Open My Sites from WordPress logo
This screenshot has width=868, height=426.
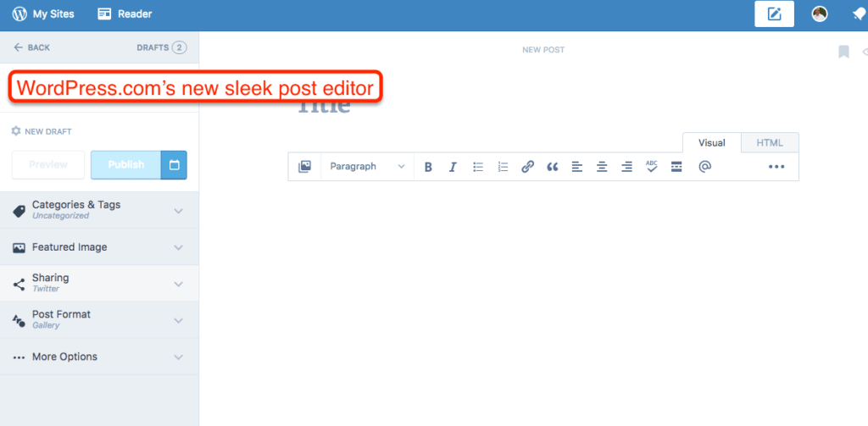[43, 14]
